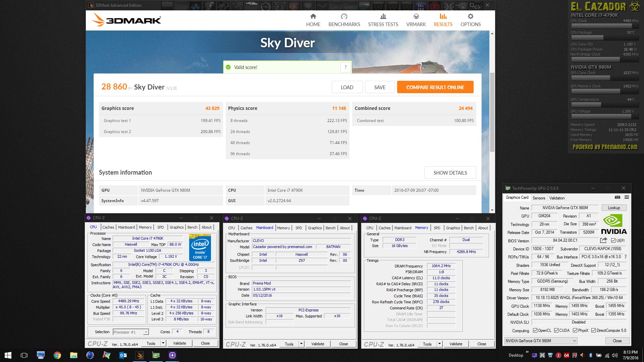Switch to GPU-Z via green card taskbar icon

click(156, 355)
